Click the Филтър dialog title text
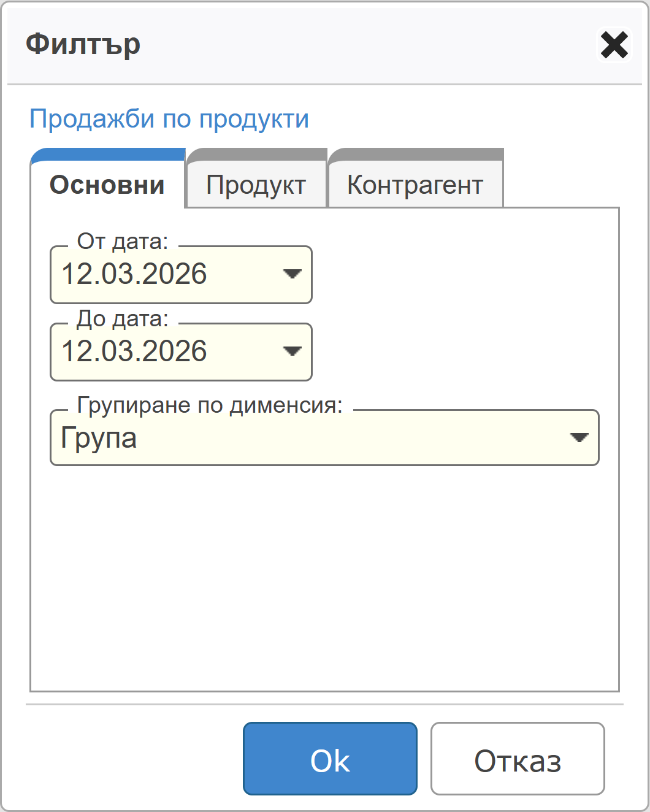The image size is (650, 812). click(83, 44)
